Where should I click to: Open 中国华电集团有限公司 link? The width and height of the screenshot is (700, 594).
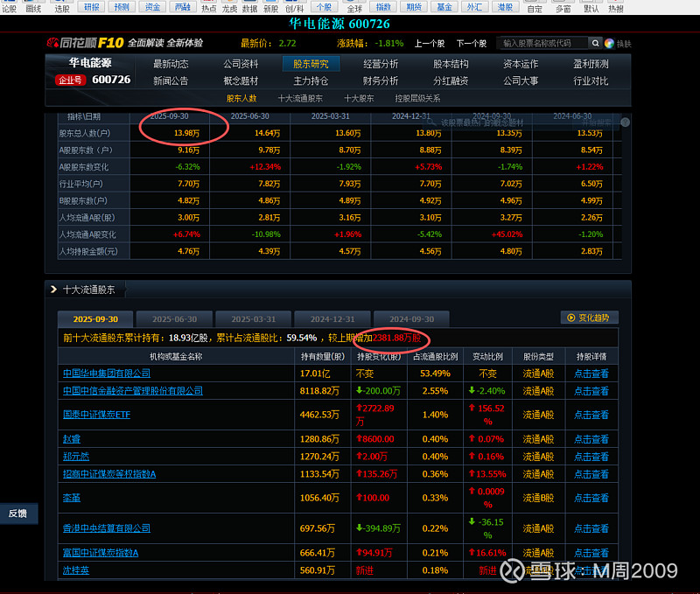(106, 373)
